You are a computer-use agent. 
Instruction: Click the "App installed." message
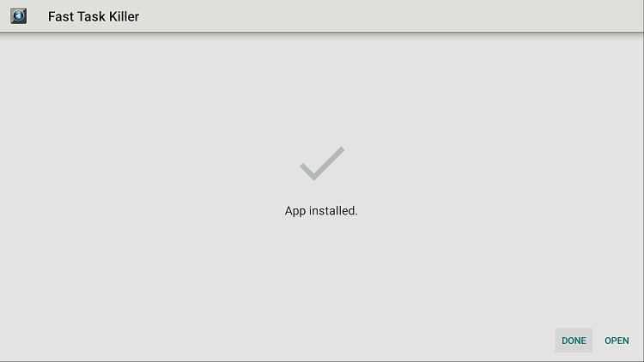click(x=321, y=210)
